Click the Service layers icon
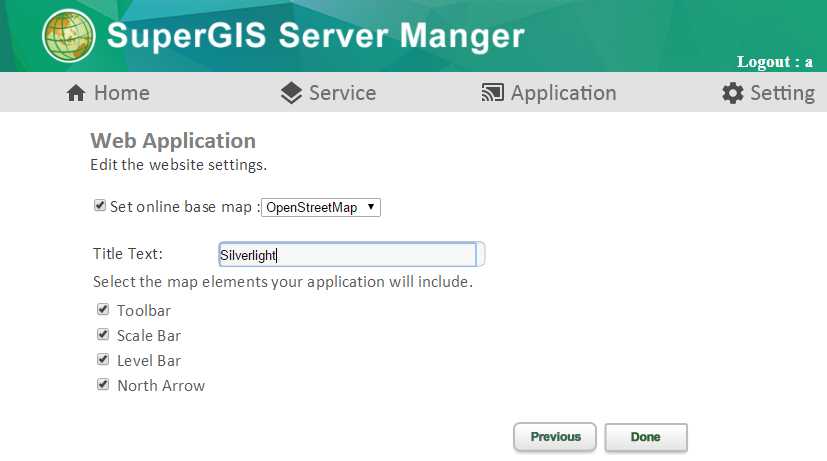This screenshot has width=827, height=461. [291, 93]
